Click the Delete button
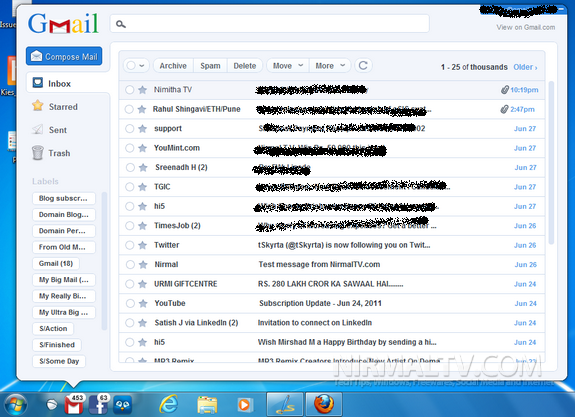 245,66
